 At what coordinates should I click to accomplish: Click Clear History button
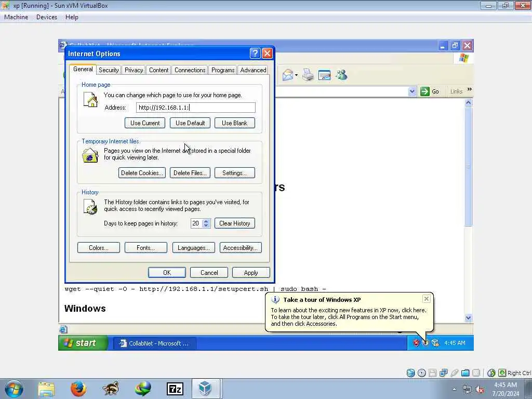[234, 223]
